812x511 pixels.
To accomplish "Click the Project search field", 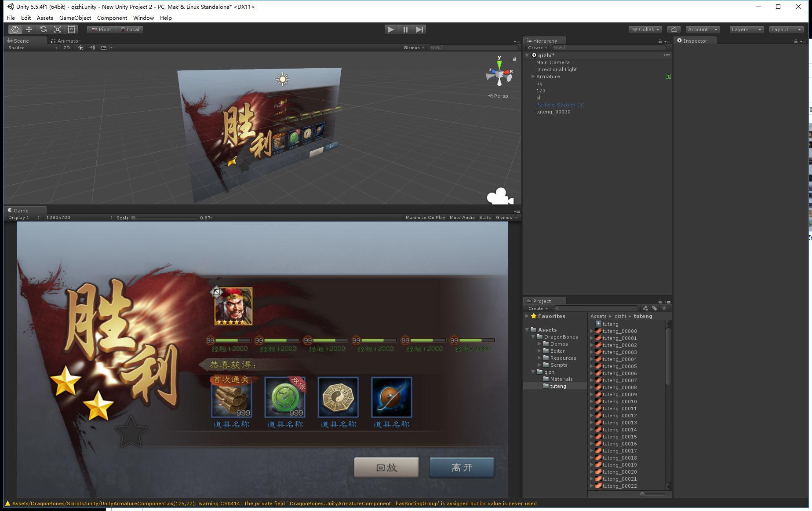I will click(x=596, y=308).
